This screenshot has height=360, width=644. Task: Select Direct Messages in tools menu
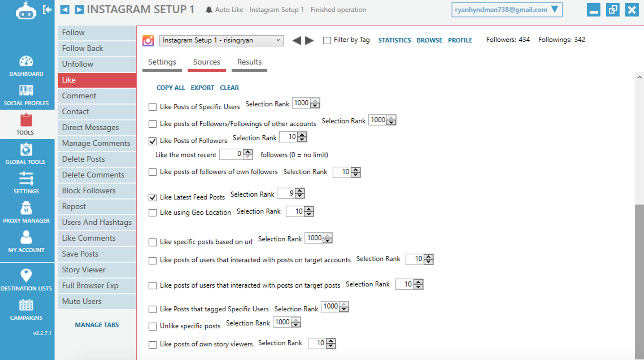97,127
